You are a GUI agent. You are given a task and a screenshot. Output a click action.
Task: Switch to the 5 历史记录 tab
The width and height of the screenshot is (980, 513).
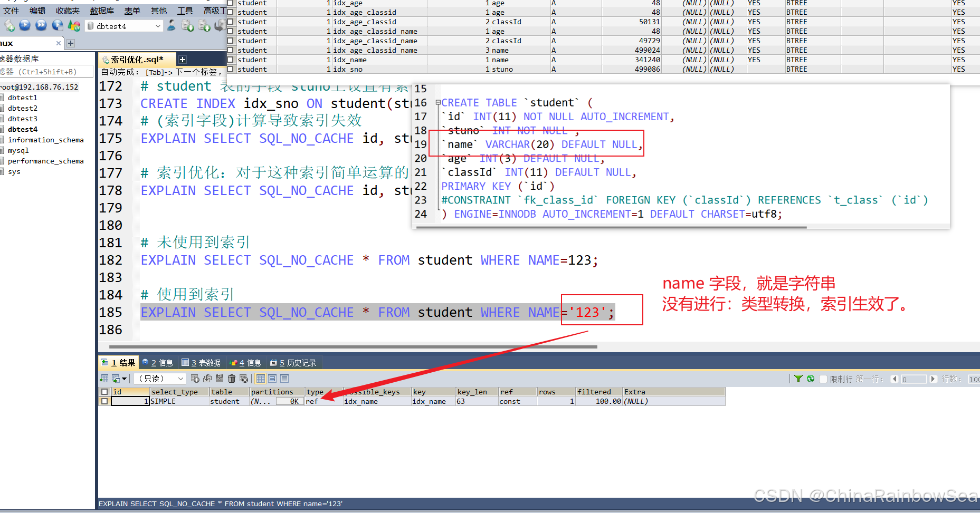pos(293,363)
